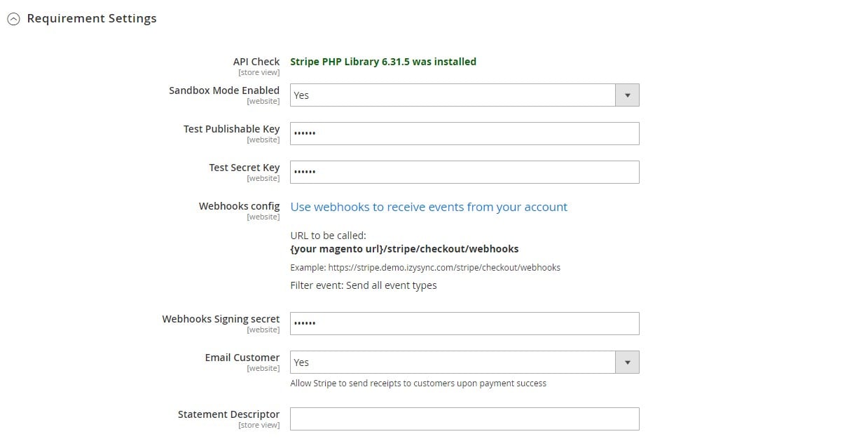Click the Stripe PHP Library installed message

383,62
